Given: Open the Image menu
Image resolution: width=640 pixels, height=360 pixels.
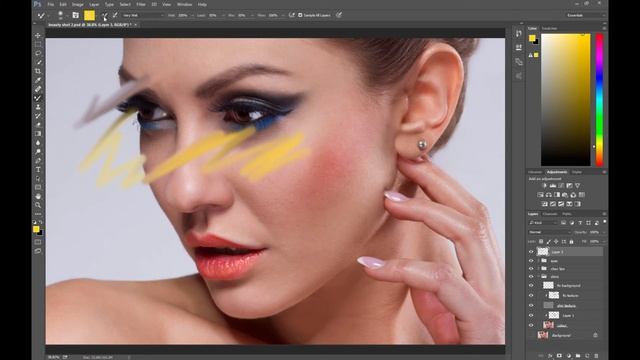Looking at the screenshot, I should click(78, 4).
